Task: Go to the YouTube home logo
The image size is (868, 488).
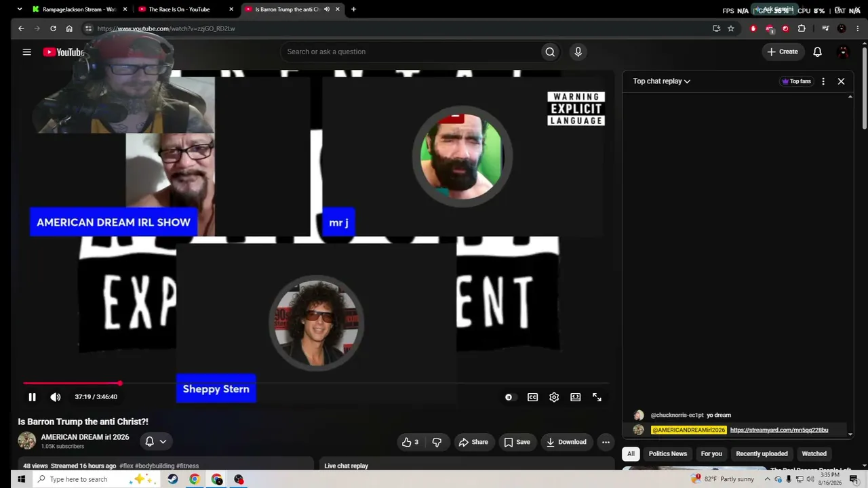Action: click(x=63, y=52)
